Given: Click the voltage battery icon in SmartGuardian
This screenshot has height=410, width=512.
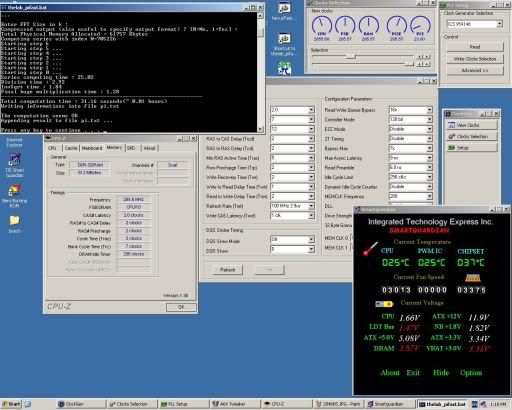Looking at the screenshot, I should tap(384, 304).
